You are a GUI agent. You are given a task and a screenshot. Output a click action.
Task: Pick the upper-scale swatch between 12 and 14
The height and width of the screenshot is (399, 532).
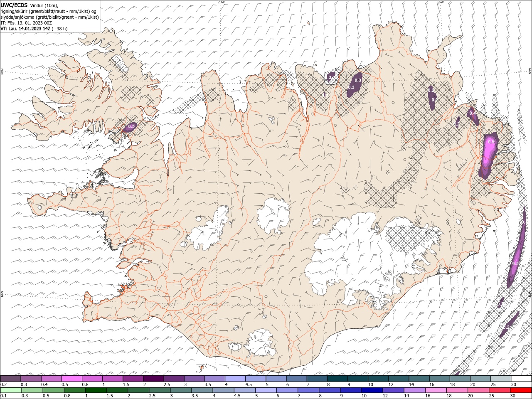pos(398,379)
